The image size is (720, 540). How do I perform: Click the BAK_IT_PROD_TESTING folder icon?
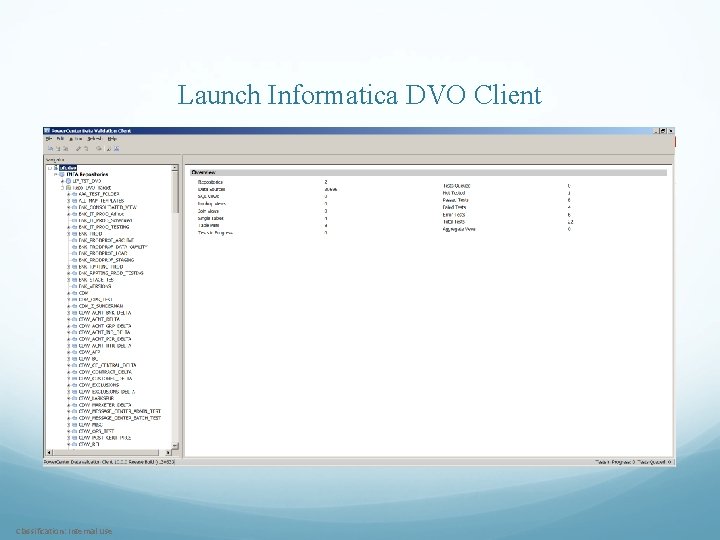[x=74, y=227]
